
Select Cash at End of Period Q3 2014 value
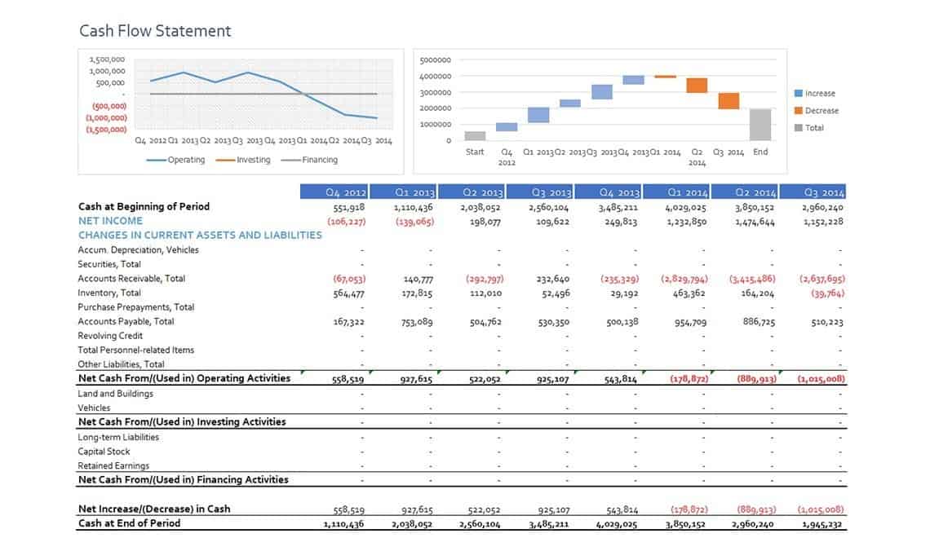click(822, 524)
